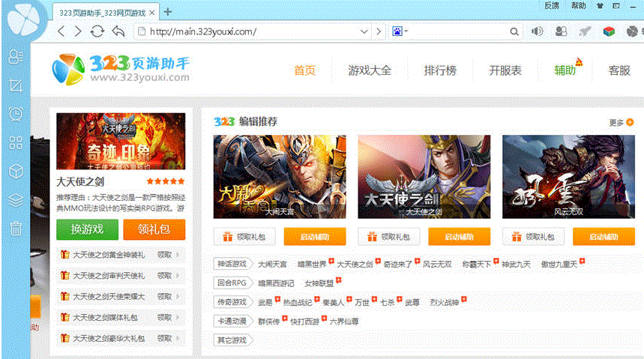Open the 六界仙尊 game link
644x359 pixels.
tap(344, 322)
